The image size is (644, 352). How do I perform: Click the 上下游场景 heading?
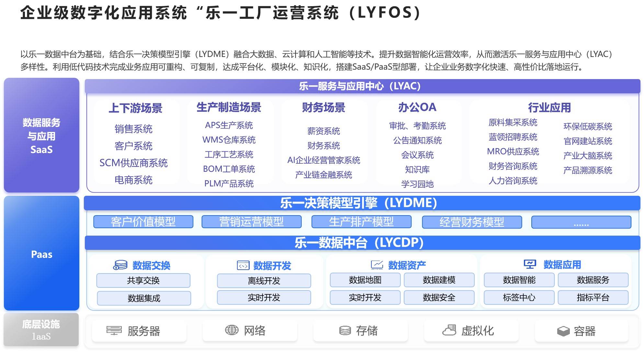point(135,108)
